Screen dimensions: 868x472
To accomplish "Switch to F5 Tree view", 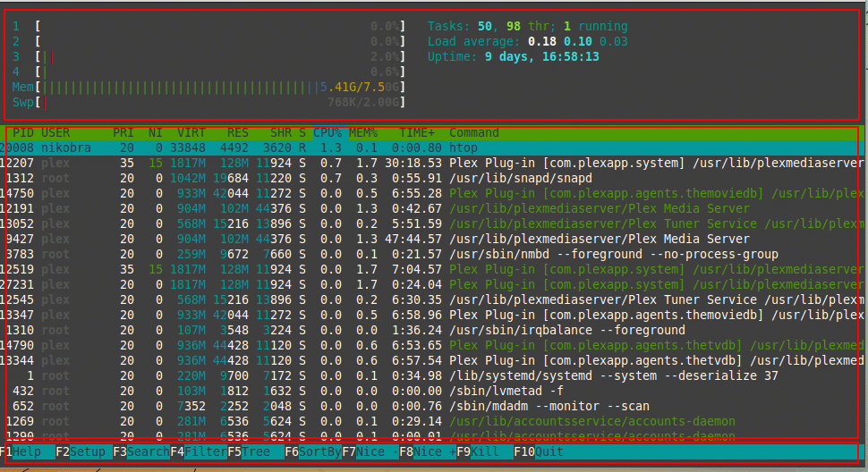I will [x=256, y=451].
